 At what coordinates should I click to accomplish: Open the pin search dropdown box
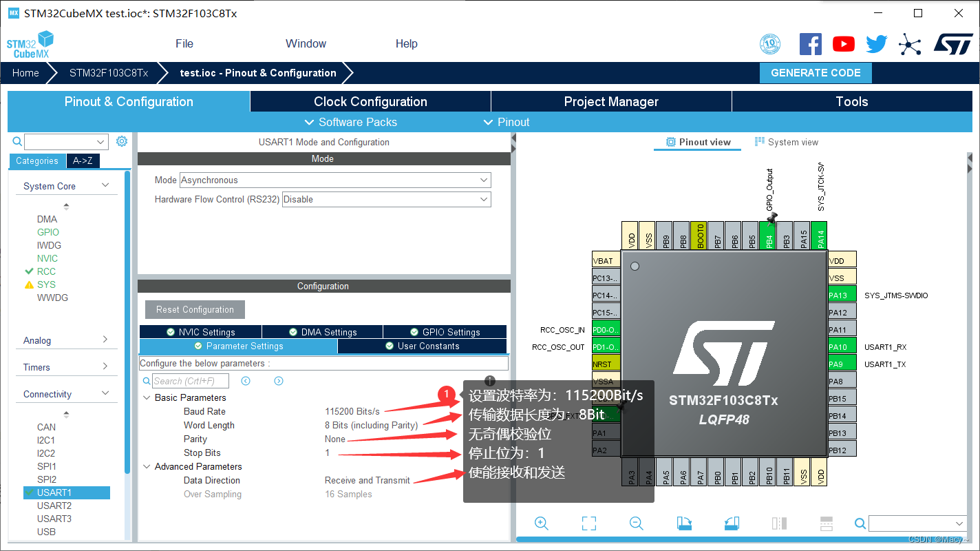pyautogui.click(x=919, y=523)
